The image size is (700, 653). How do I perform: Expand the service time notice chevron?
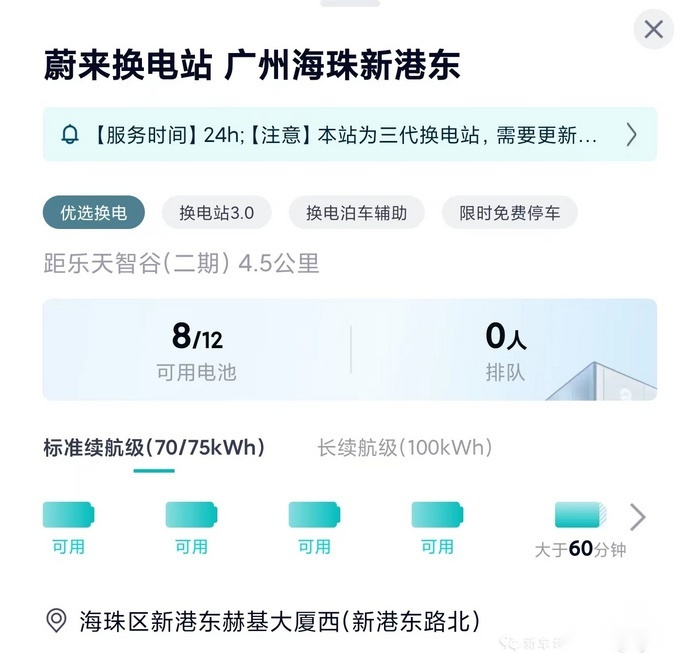631,135
